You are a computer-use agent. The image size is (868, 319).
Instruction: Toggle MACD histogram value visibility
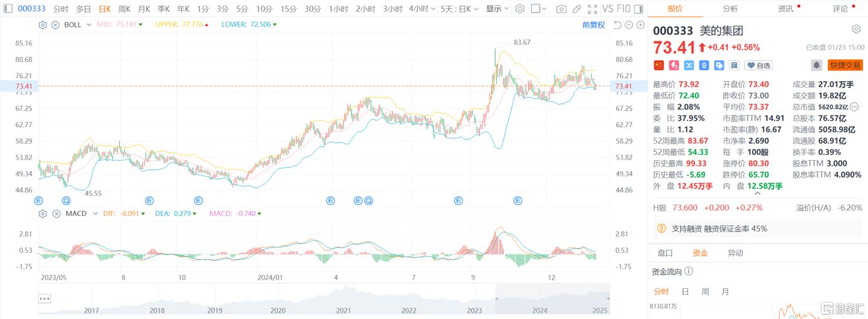click(x=235, y=214)
